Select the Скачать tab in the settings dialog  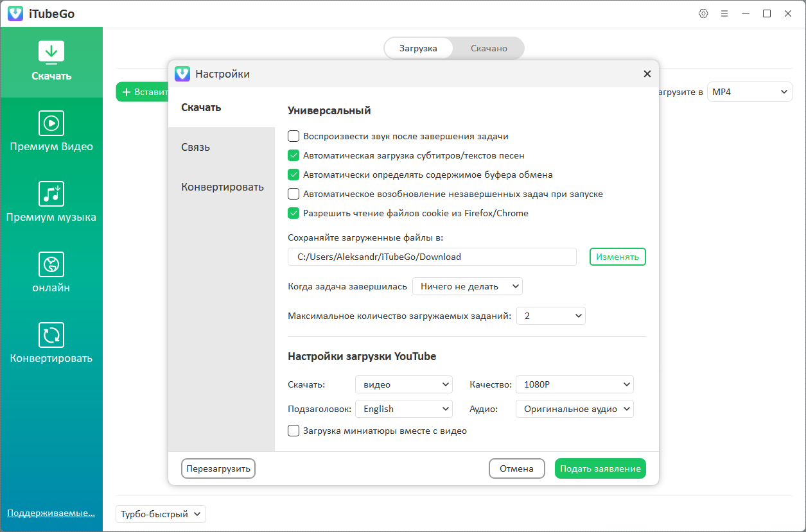[222, 107]
